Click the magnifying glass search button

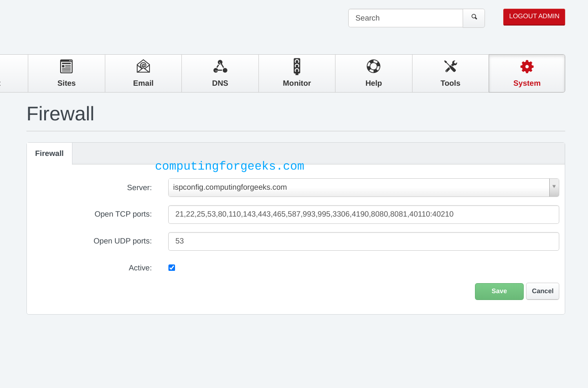pos(474,18)
